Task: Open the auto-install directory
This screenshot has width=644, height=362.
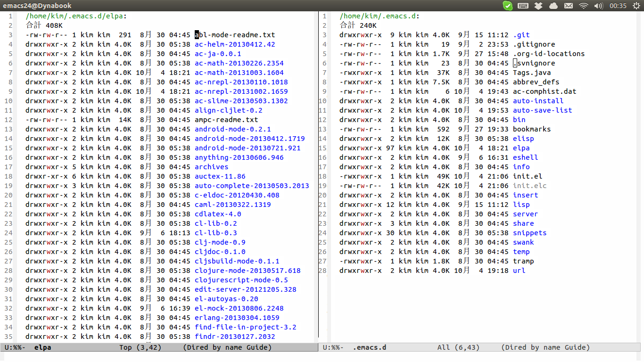Action: pyautogui.click(x=538, y=101)
